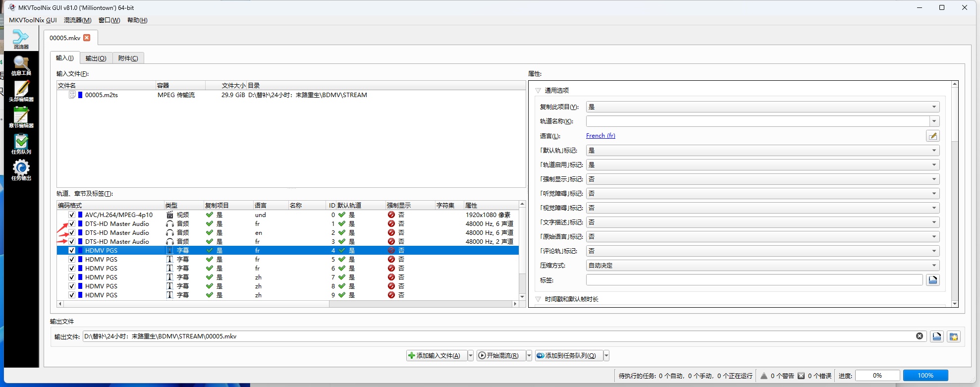Viewport: 980px width, 387px height.
Task: Uncheck HDMV PGS subtitle track ID 5
Action: tap(72, 259)
